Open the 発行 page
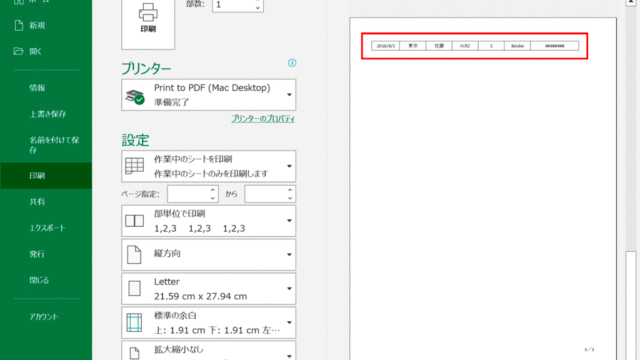 pyautogui.click(x=37, y=254)
